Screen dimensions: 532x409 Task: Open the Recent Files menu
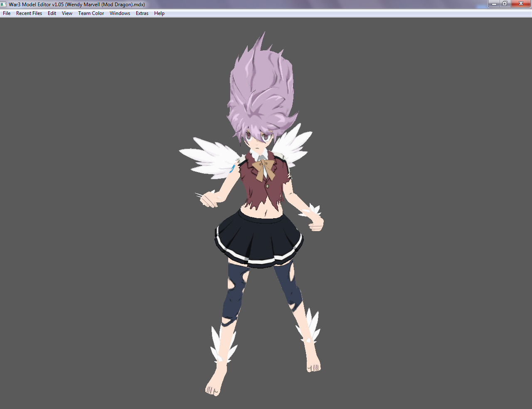(29, 13)
